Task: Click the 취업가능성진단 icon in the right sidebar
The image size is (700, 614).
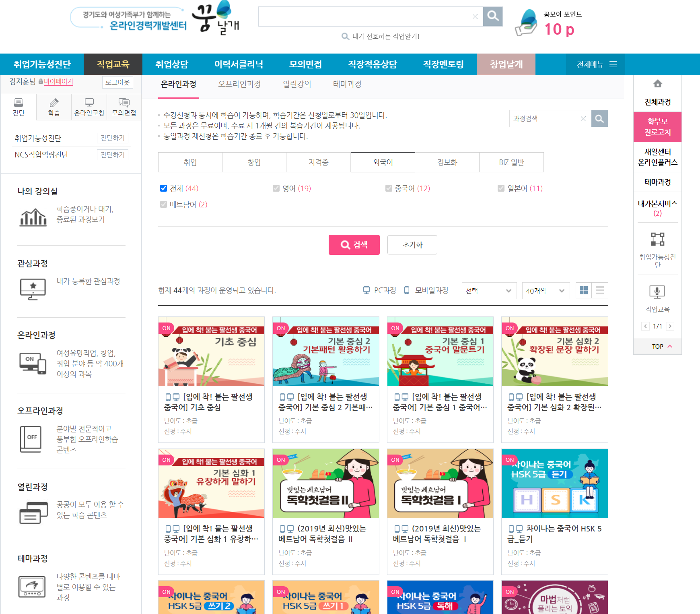Action: (x=657, y=239)
